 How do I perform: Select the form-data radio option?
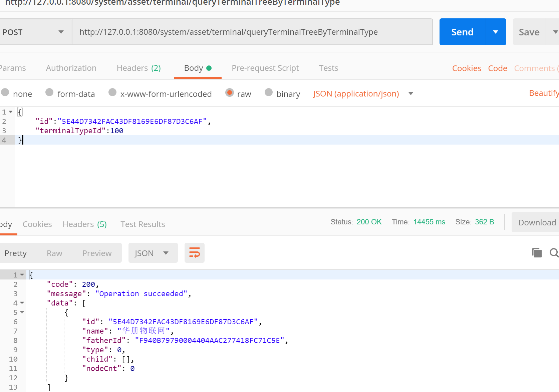pos(49,92)
